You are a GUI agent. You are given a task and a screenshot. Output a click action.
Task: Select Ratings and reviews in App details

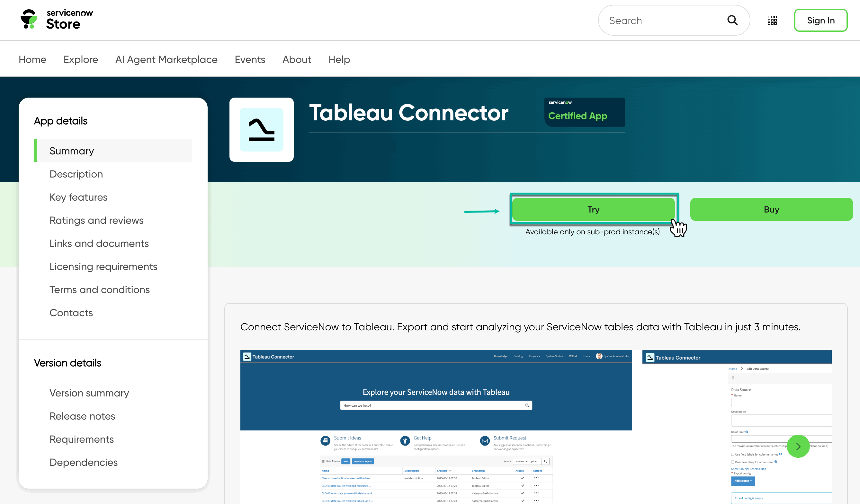tap(97, 220)
